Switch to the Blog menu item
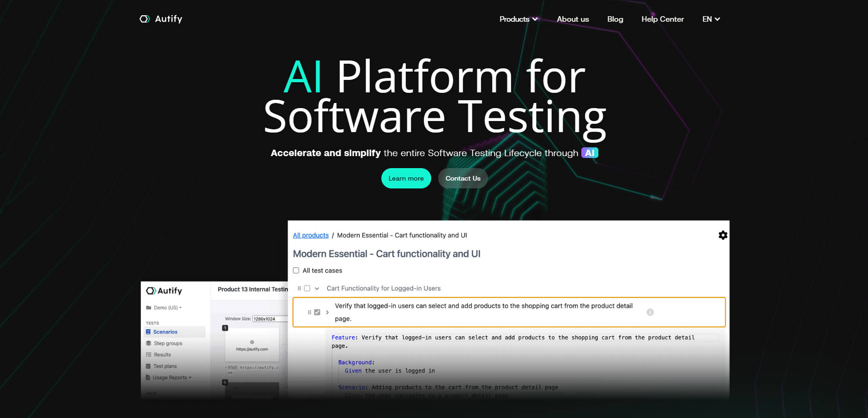Screen dimensions: 868x418 (x=615, y=19)
